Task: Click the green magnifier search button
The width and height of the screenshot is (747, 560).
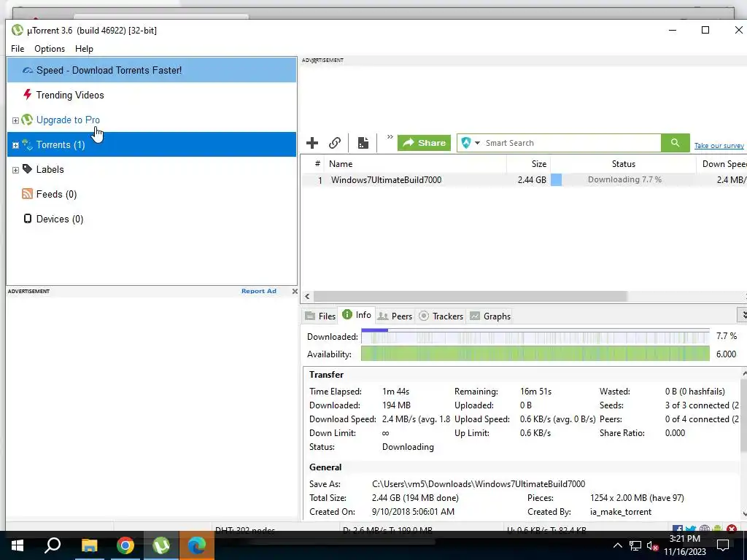Action: point(675,143)
